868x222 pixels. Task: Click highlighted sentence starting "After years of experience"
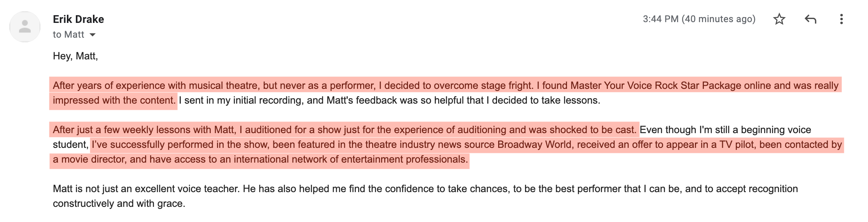446,93
